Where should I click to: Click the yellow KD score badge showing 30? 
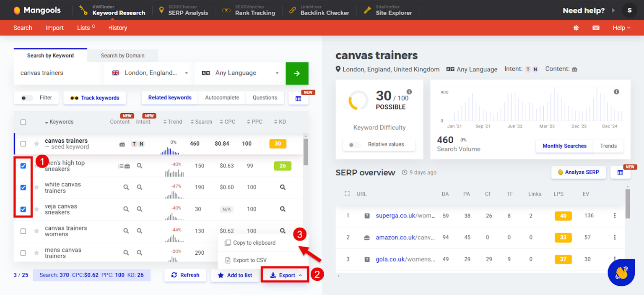point(278,143)
